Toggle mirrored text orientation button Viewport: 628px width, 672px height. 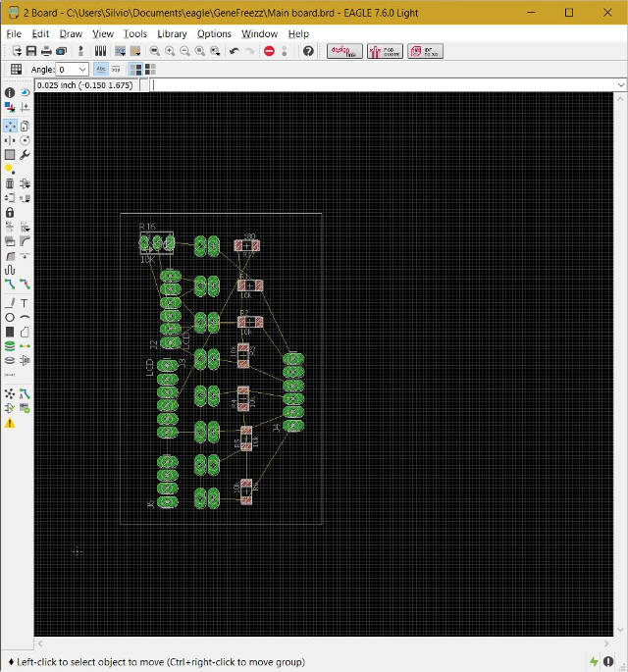point(116,69)
